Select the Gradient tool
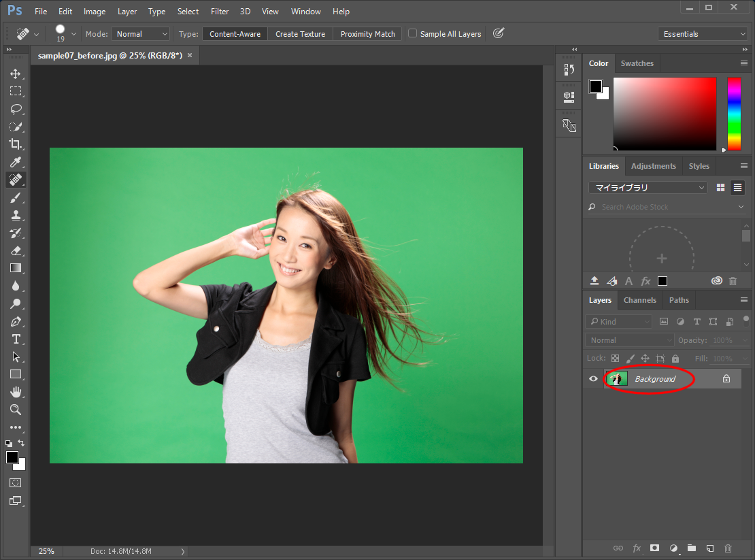755x560 pixels. [16, 268]
